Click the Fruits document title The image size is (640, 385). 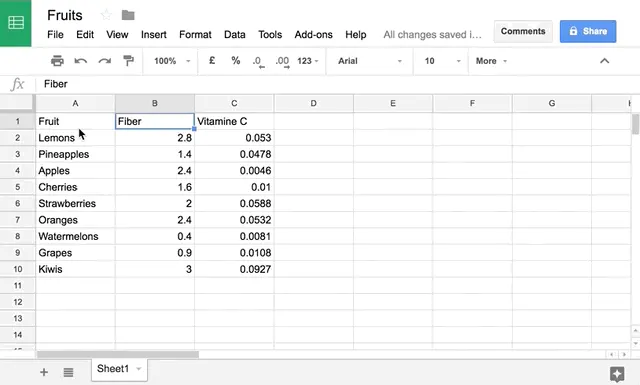(64, 15)
